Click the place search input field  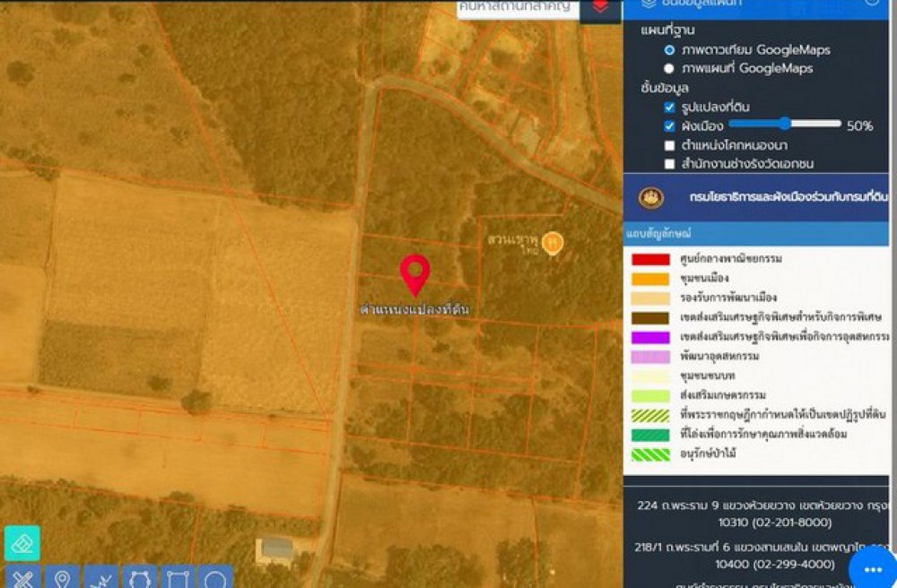point(517,7)
